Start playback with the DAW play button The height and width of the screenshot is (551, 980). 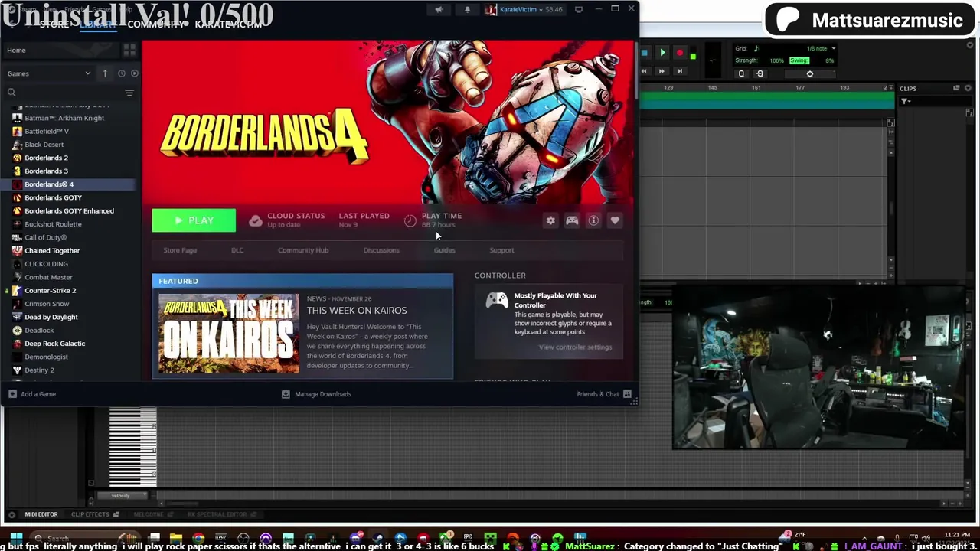point(662,53)
